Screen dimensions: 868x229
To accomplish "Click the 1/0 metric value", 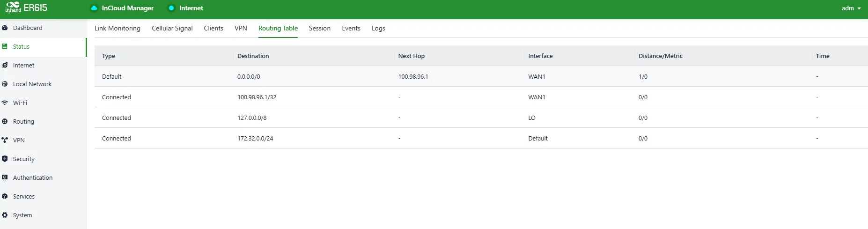I will click(x=643, y=76).
